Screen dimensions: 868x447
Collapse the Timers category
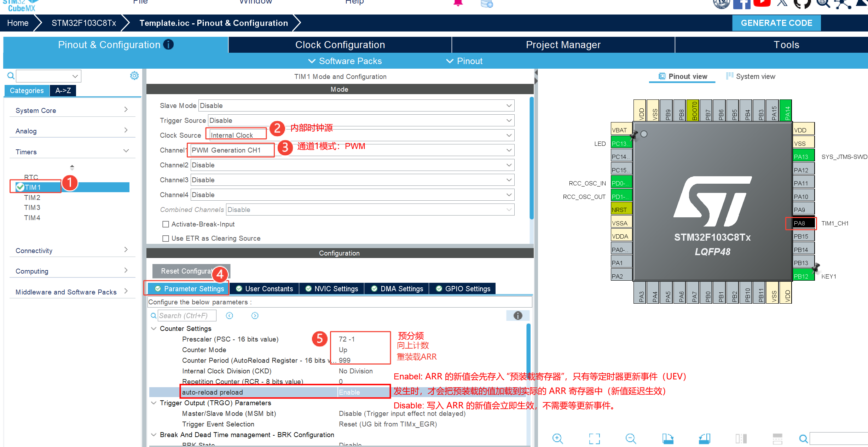click(x=72, y=151)
